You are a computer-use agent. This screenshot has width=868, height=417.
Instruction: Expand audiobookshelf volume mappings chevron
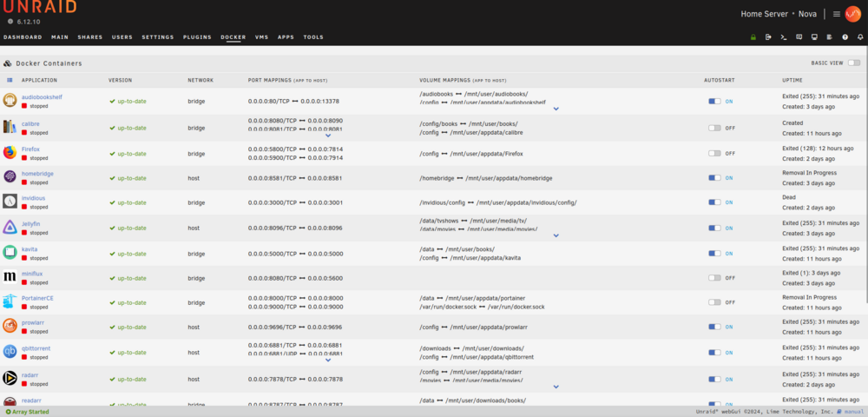pyautogui.click(x=556, y=109)
